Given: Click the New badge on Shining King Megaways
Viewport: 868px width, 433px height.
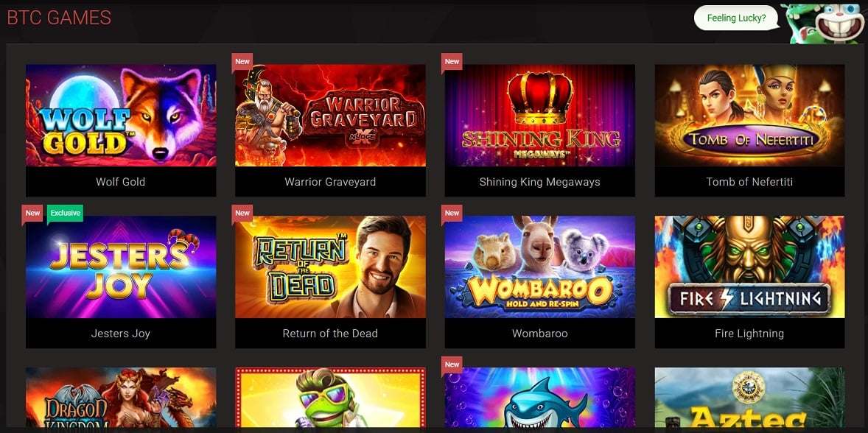Looking at the screenshot, I should 452,62.
